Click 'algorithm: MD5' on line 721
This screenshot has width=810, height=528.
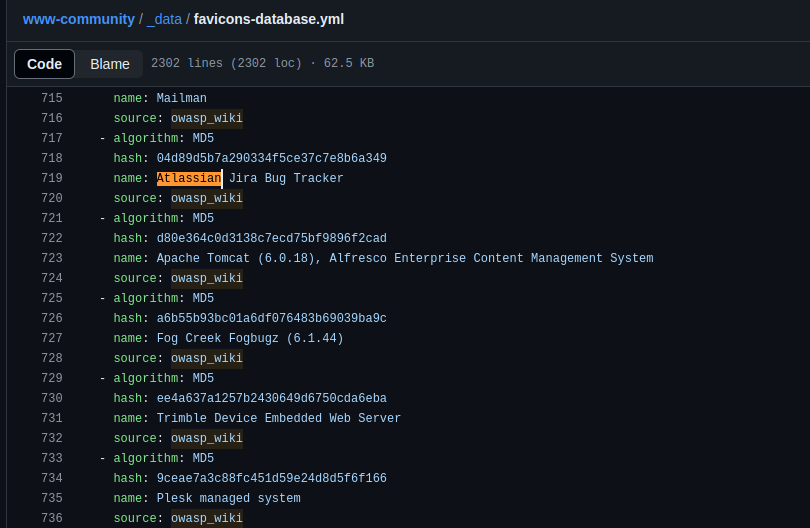pyautogui.click(x=164, y=218)
